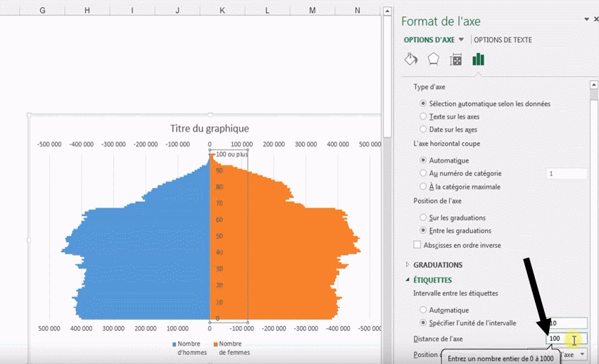Open Size & Properties icon
599x364 pixels.
456,59
